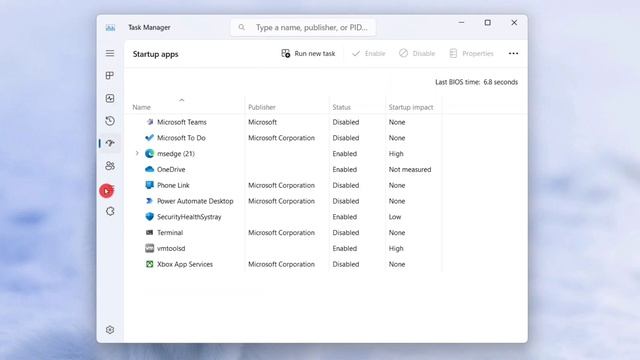Click the Terminal app icon
Viewport: 640px width, 360px height.
(x=149, y=233)
